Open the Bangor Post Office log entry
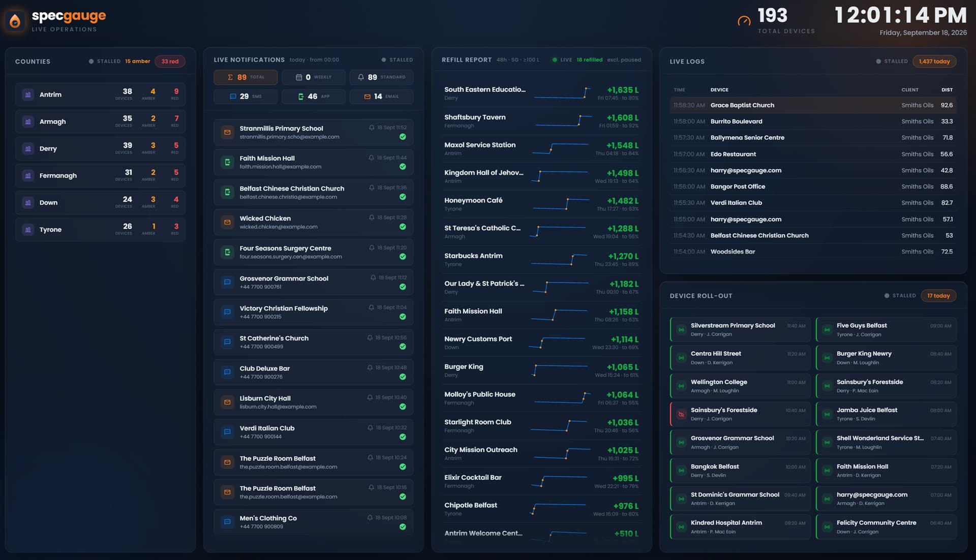This screenshot has width=976, height=560. point(813,186)
